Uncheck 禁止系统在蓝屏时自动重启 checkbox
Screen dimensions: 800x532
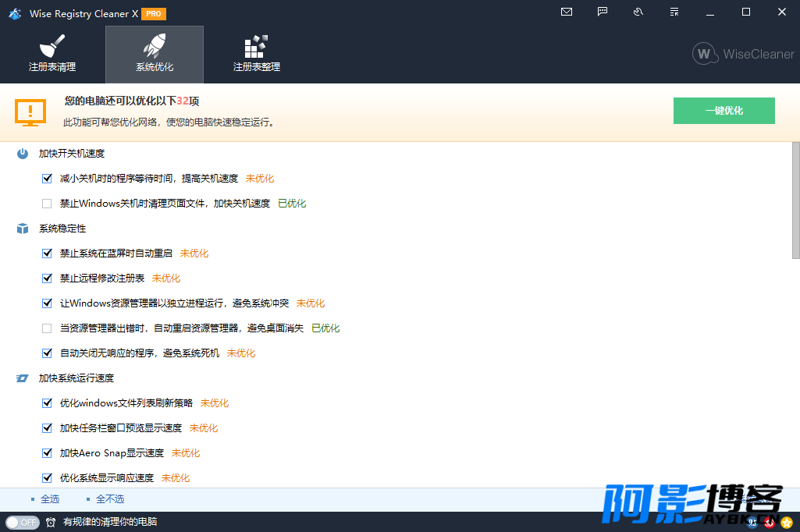click(47, 254)
